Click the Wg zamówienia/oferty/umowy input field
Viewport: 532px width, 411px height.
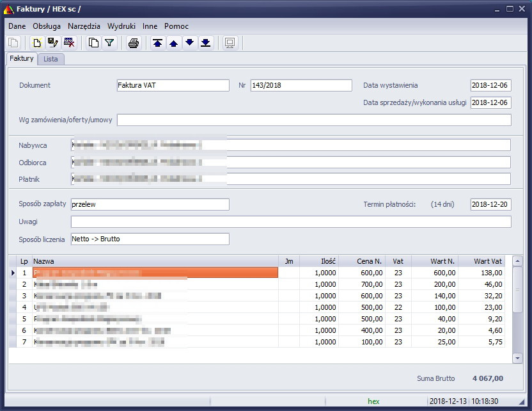click(314, 120)
